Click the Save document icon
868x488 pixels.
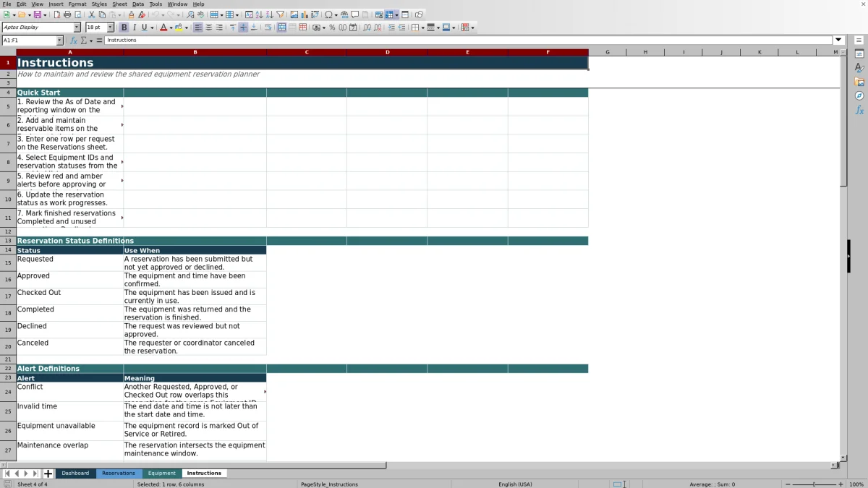(37, 14)
